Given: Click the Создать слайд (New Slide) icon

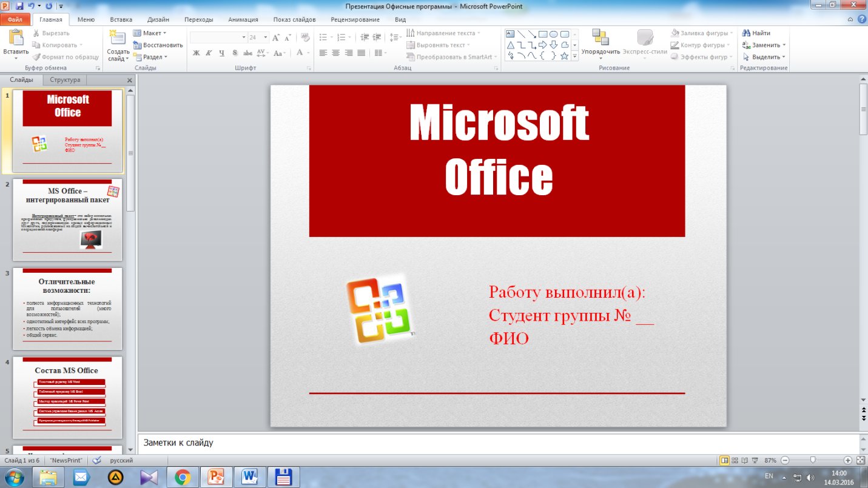Looking at the screenshot, I should tap(118, 38).
